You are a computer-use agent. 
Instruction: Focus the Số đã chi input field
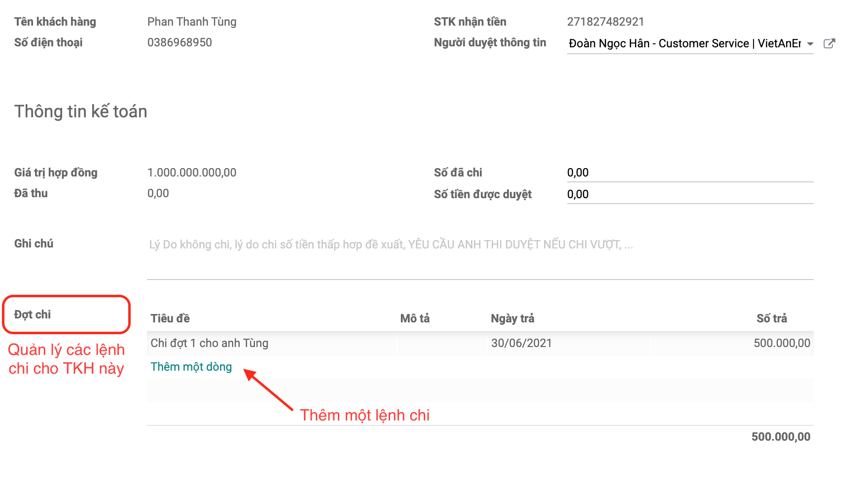pyautogui.click(x=689, y=173)
